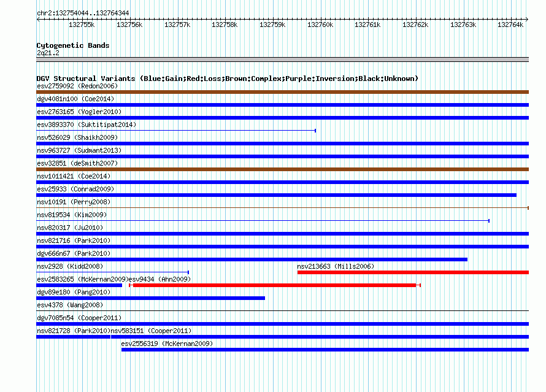Click the 132755k ruler position

pos(82,25)
